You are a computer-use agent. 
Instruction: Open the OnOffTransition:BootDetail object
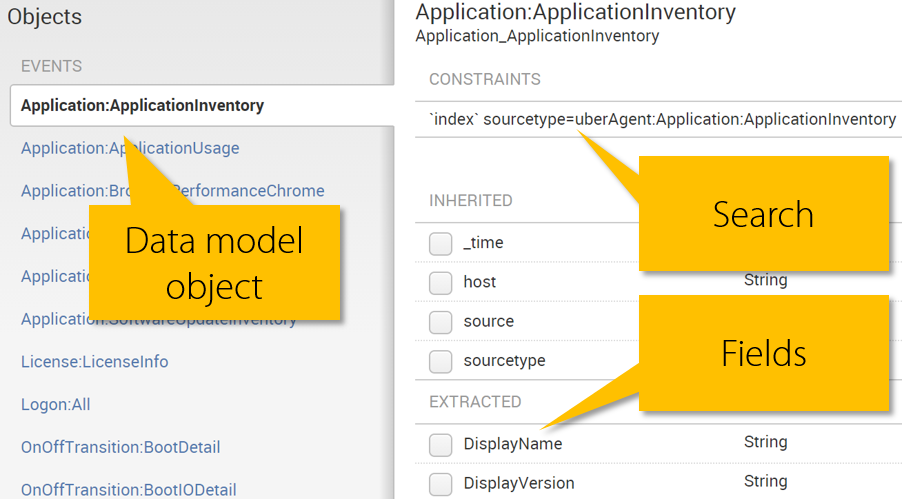pos(120,447)
